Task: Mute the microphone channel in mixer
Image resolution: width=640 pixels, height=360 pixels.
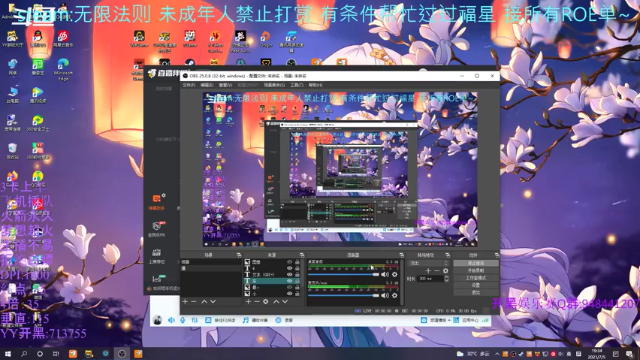Action: tap(385, 295)
